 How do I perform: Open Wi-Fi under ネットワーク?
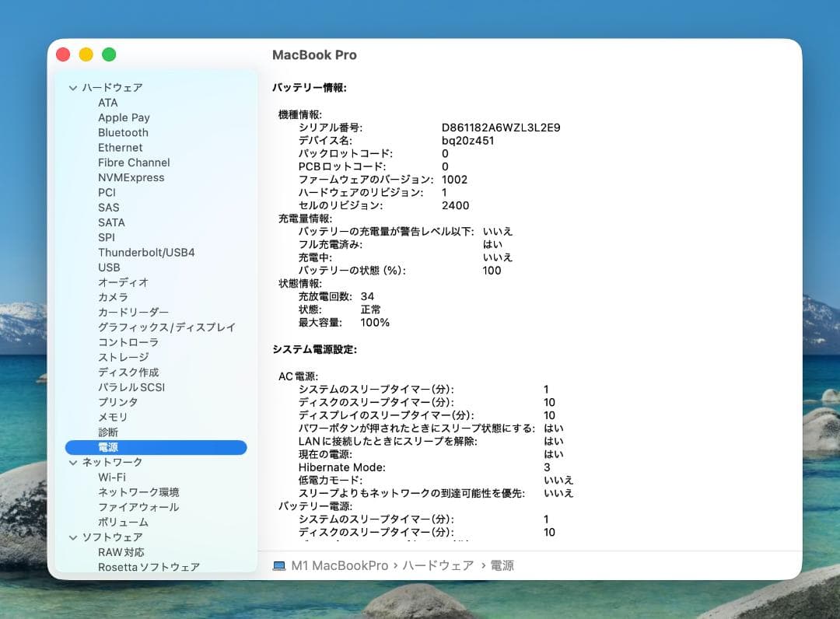pos(112,477)
